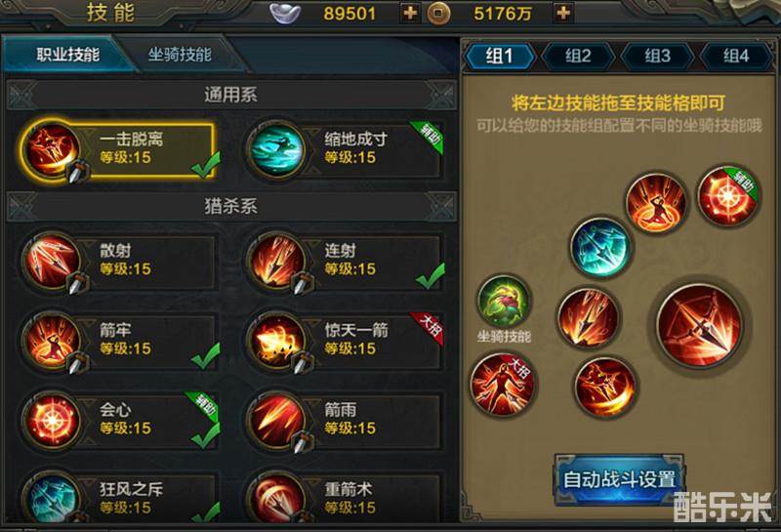The width and height of the screenshot is (781, 532).
Task: Add coins using plus beside 5176万
Action: point(563,13)
